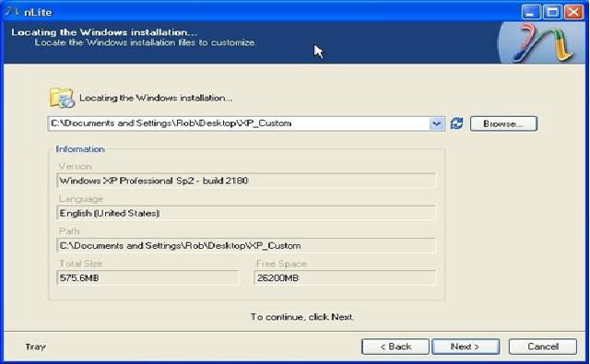Close the nLite window
Viewport: 590px width, 364px height.
pos(573,12)
